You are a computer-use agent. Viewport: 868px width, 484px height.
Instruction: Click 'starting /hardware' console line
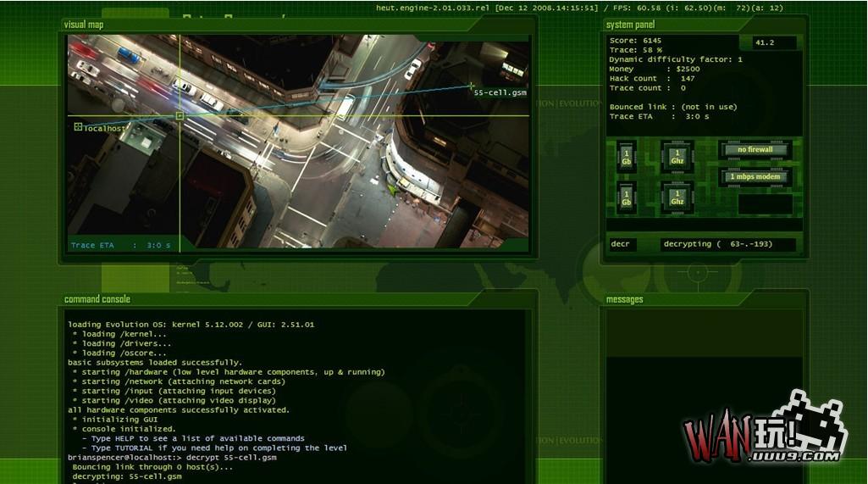229,372
